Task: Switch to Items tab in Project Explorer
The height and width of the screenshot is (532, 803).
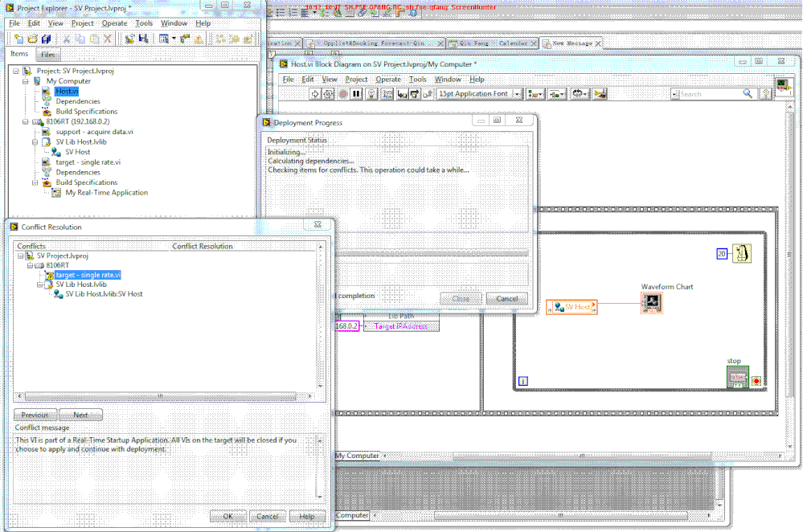Action: pyautogui.click(x=19, y=54)
